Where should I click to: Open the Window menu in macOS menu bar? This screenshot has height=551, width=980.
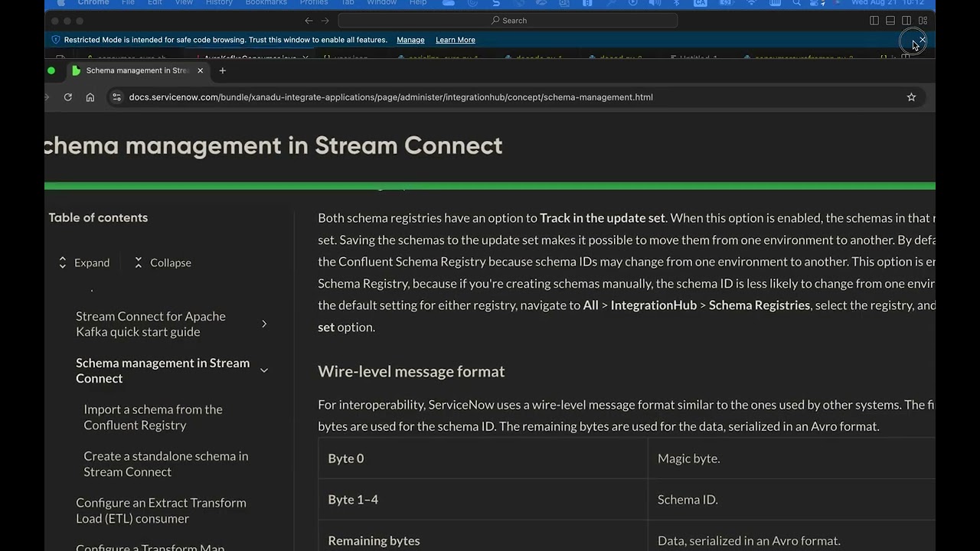[x=382, y=3]
